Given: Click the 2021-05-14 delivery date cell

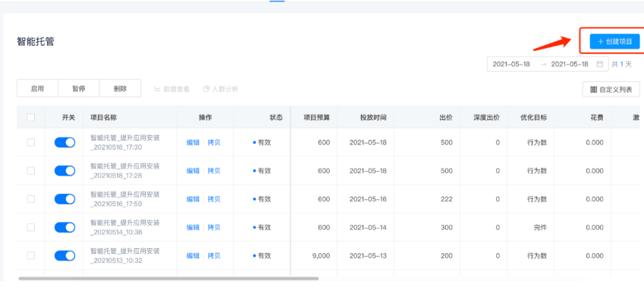Looking at the screenshot, I should coord(368,227).
